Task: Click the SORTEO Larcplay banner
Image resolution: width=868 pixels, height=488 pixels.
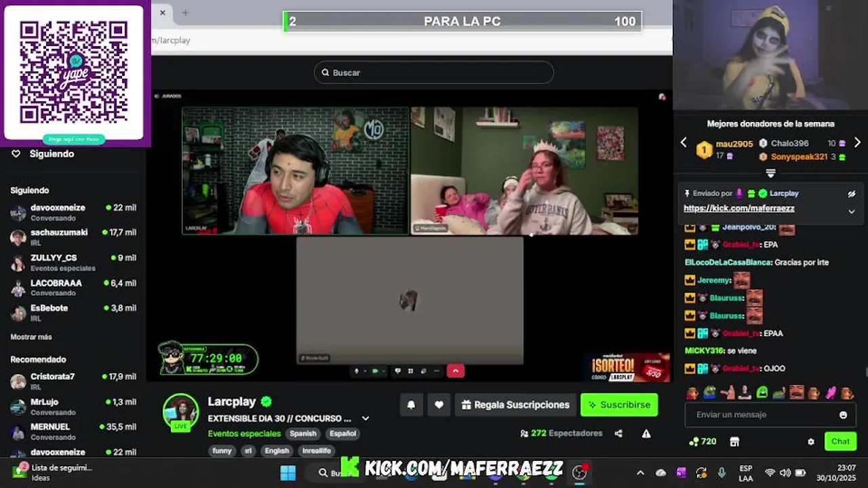Action: coord(628,368)
